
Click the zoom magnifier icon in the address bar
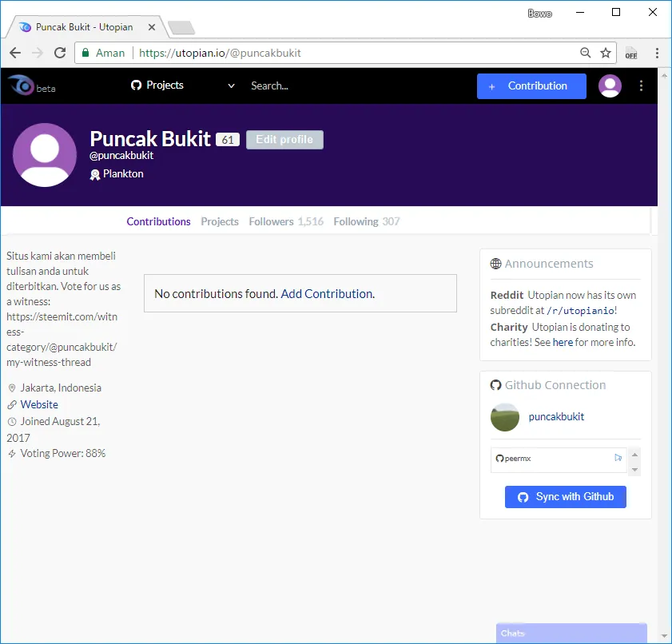click(x=585, y=53)
